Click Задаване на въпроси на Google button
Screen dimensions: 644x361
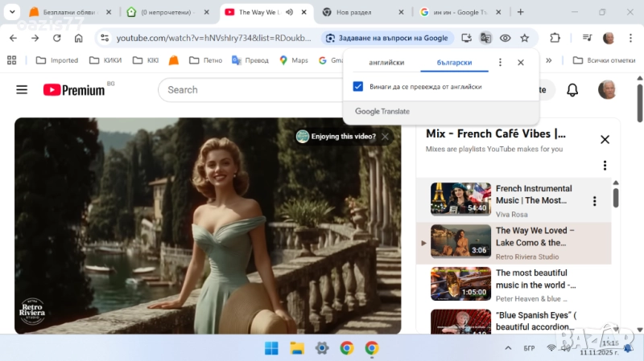(386, 38)
